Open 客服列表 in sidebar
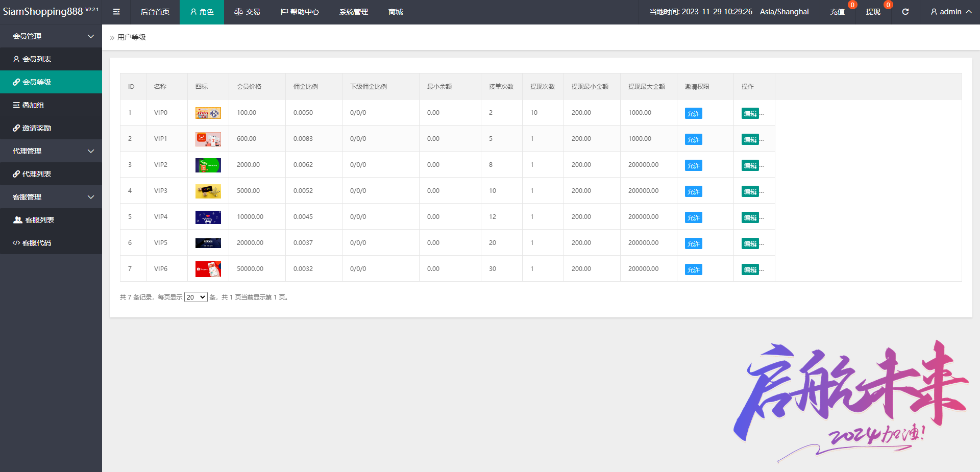The image size is (980, 472). [51, 220]
